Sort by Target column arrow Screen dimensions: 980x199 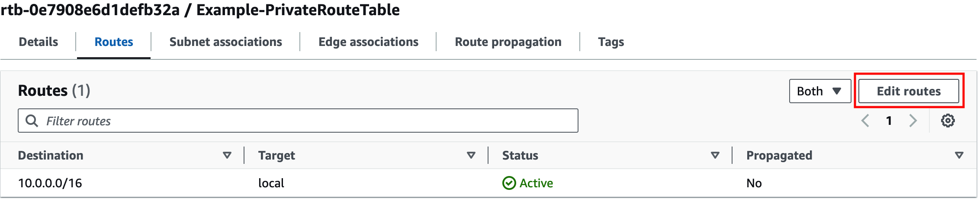(471, 155)
